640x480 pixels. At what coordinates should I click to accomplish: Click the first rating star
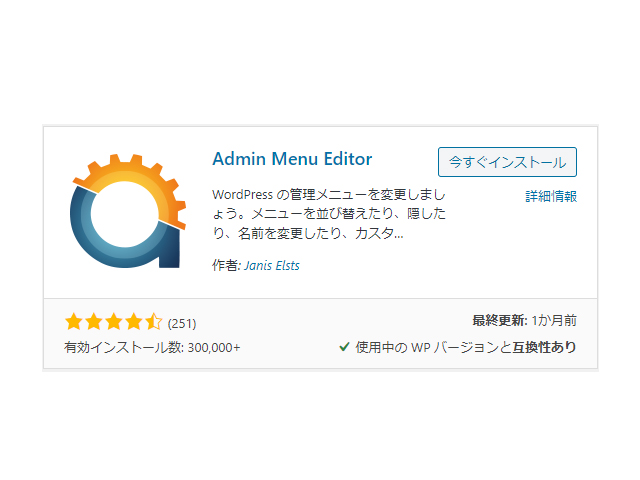tap(74, 322)
